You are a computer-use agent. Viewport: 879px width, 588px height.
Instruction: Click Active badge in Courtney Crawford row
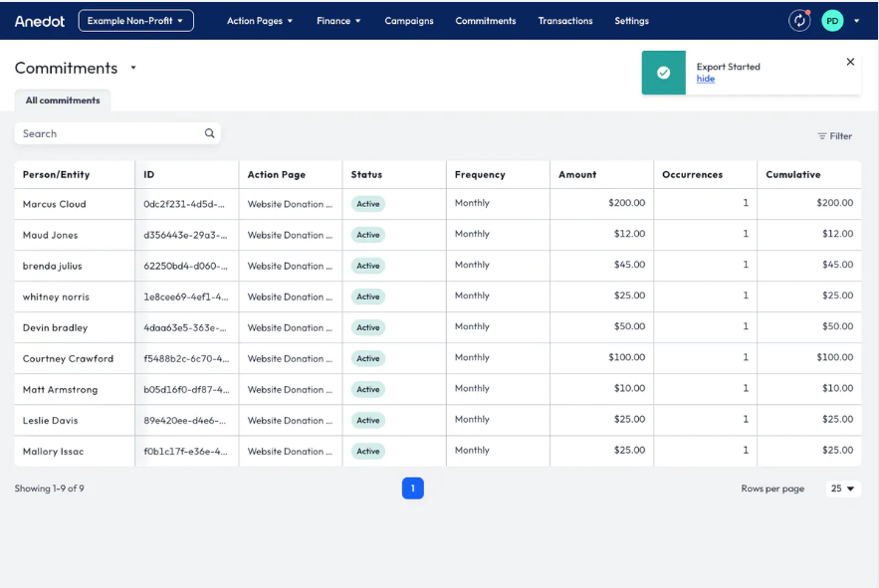point(367,358)
